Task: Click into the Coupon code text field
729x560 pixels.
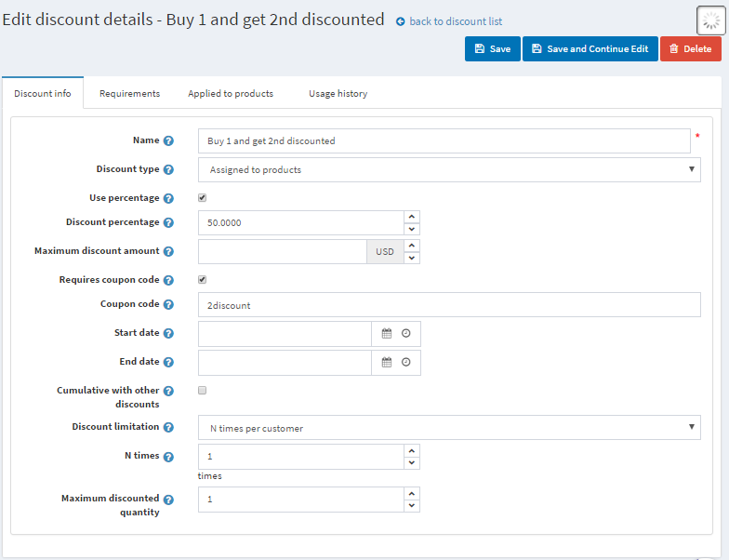Action: 449,305
